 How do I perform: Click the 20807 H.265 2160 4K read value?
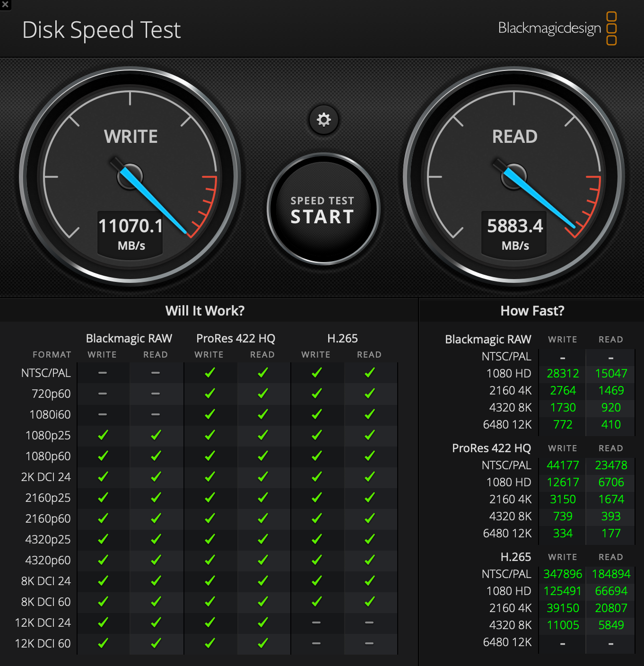[611, 608]
